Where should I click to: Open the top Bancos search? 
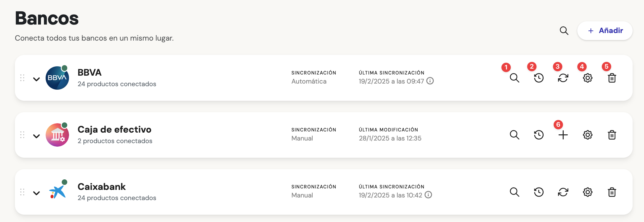564,31
